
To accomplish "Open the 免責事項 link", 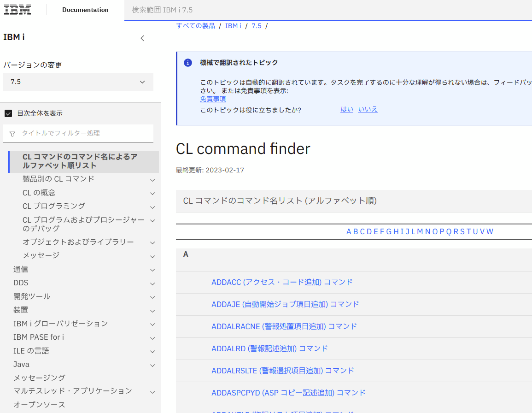I will tap(213, 99).
